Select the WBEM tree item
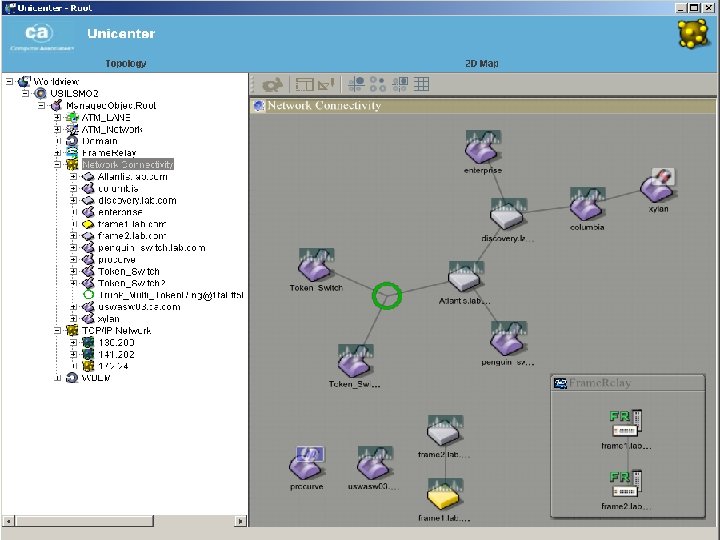Screen dimensions: 720x540 coord(96,378)
